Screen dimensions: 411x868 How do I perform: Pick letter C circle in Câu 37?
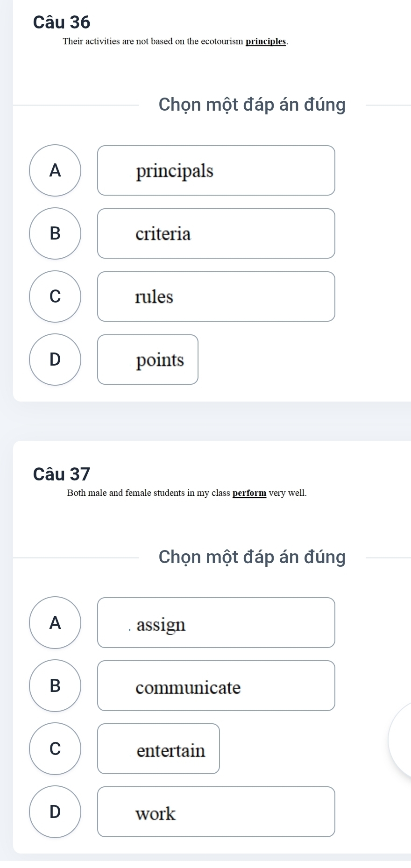pyautogui.click(x=55, y=748)
